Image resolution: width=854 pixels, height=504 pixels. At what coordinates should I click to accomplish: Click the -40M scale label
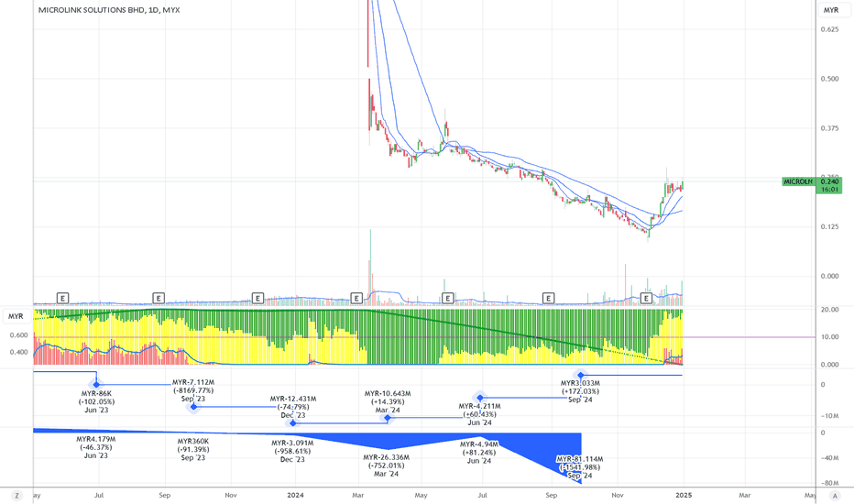tap(830, 457)
